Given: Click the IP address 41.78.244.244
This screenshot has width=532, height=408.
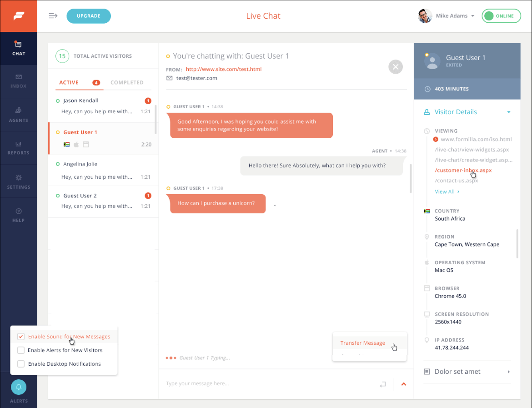Looking at the screenshot, I should click(452, 348).
